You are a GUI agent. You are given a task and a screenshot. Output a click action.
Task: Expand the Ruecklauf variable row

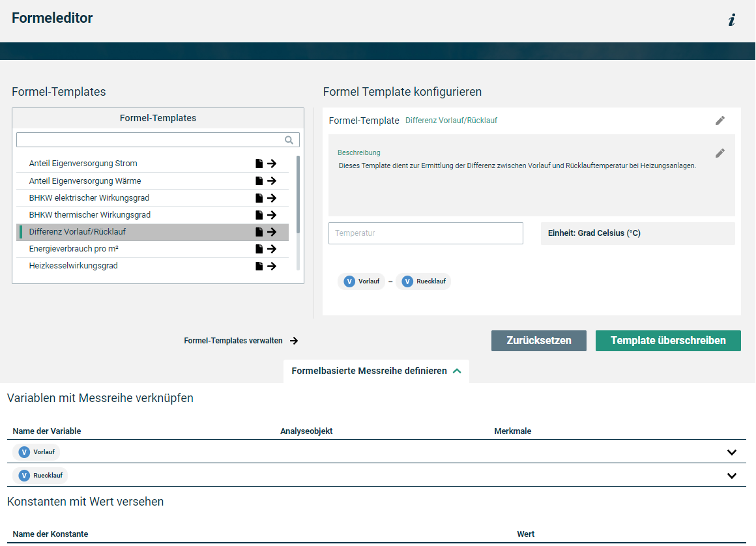731,476
